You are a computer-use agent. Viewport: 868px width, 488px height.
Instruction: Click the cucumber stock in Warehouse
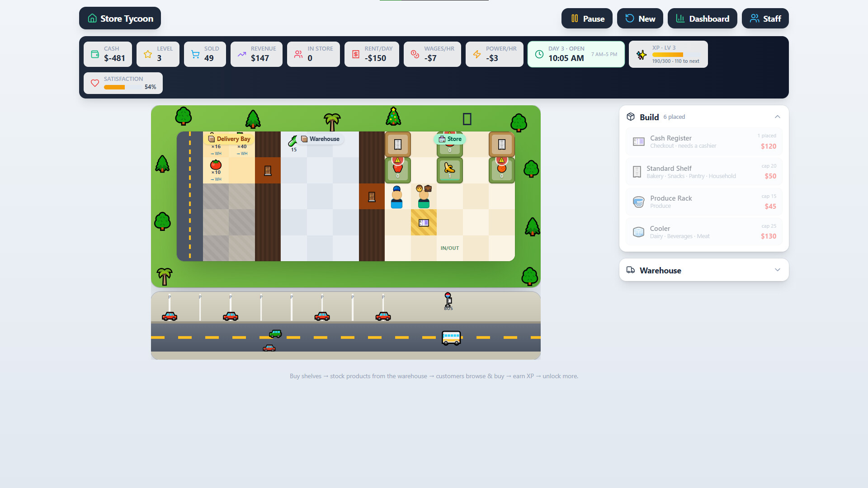(x=293, y=143)
